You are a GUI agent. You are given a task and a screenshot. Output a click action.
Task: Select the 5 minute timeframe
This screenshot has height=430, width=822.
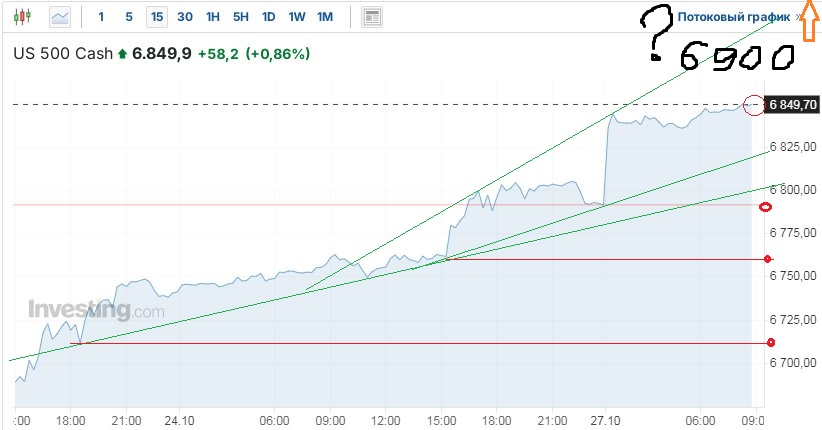tap(129, 17)
